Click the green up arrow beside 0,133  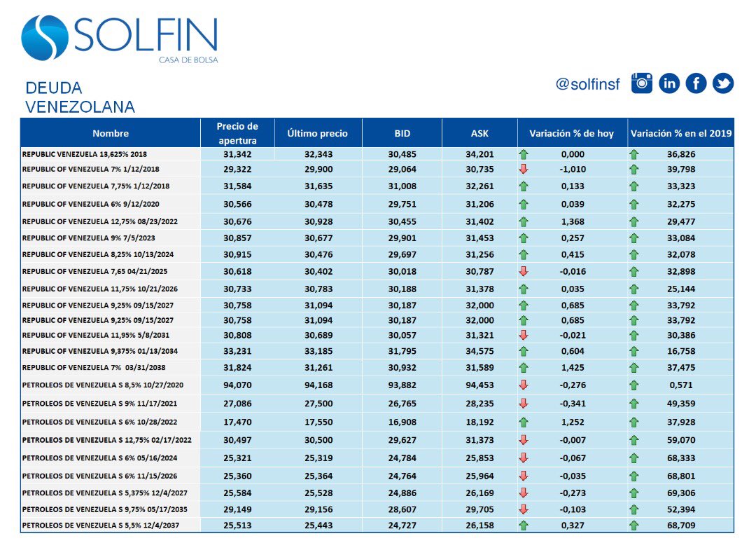524,186
